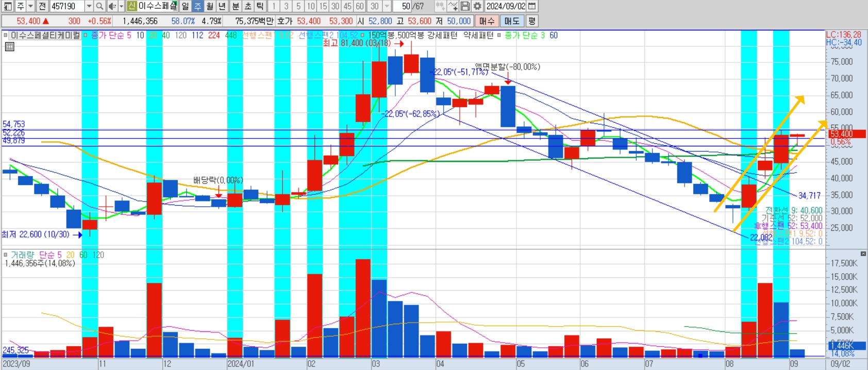Screen dimensions: 868x370
Task: Click the 선행스팬1 indicator label
Action: (x=268, y=36)
